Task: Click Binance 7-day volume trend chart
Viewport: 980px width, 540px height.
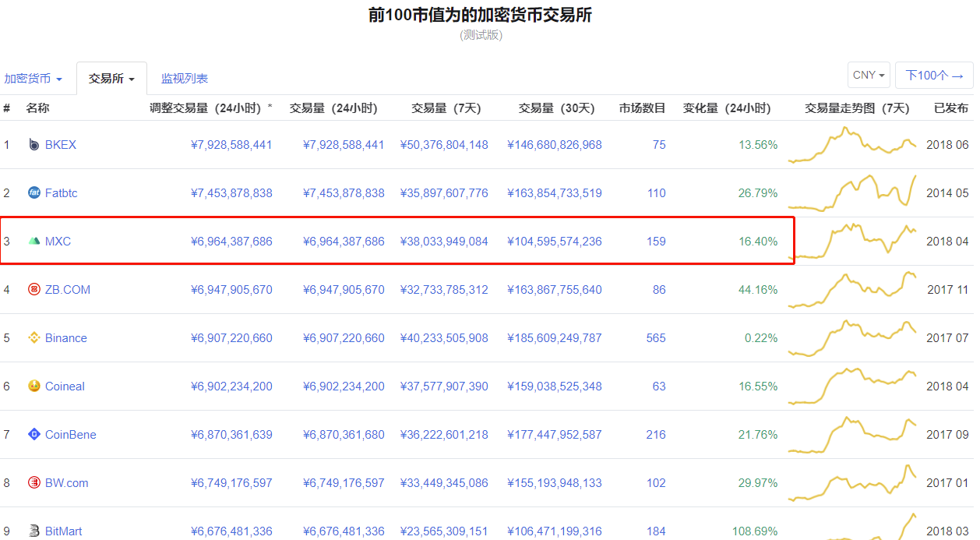Action: (x=853, y=338)
